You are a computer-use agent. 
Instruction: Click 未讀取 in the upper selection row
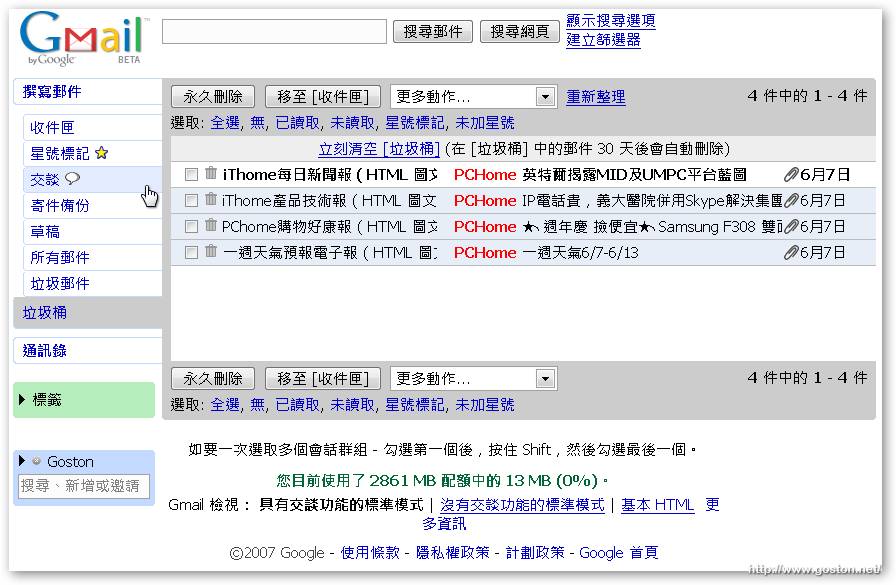click(x=352, y=123)
